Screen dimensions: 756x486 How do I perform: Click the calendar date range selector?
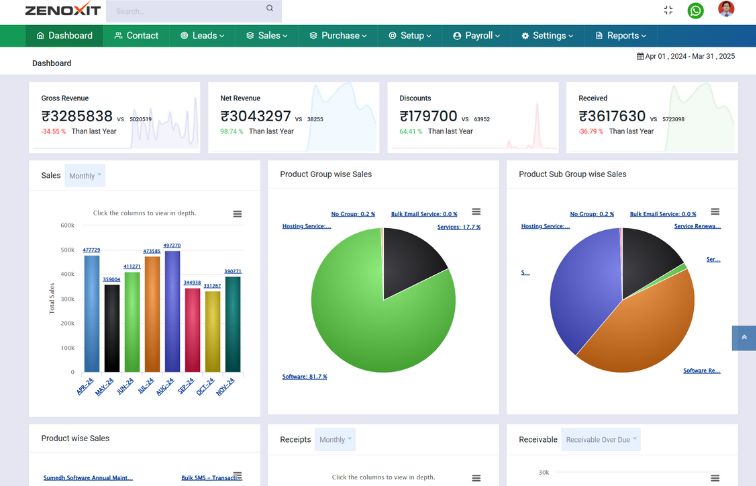685,56
